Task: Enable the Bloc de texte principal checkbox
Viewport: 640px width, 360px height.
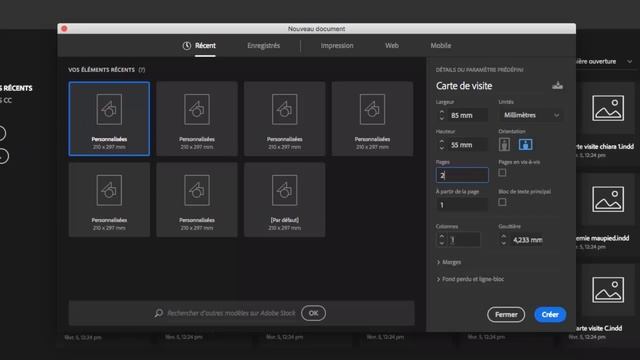Action: 502,202
